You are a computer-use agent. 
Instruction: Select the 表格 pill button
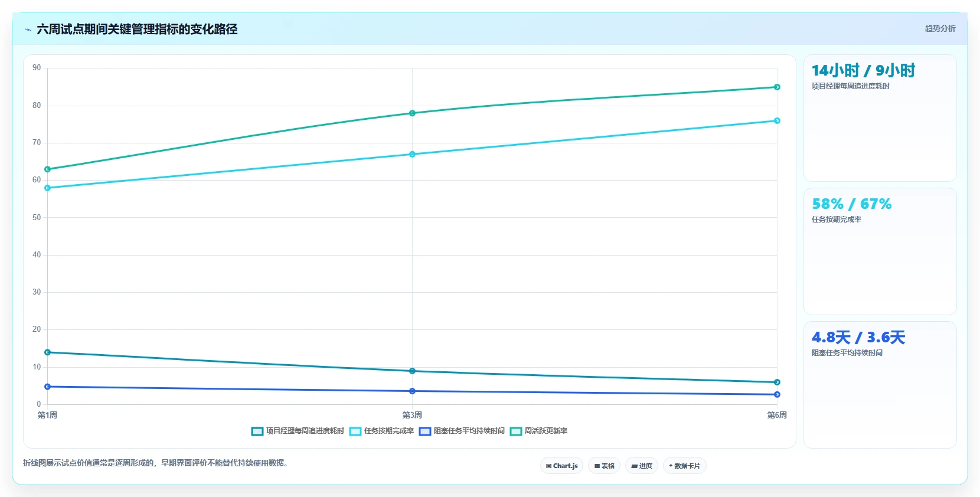pos(604,466)
